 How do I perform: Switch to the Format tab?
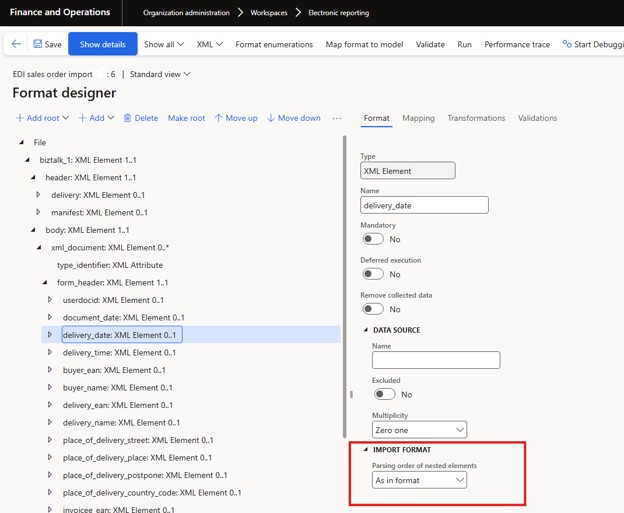[376, 118]
